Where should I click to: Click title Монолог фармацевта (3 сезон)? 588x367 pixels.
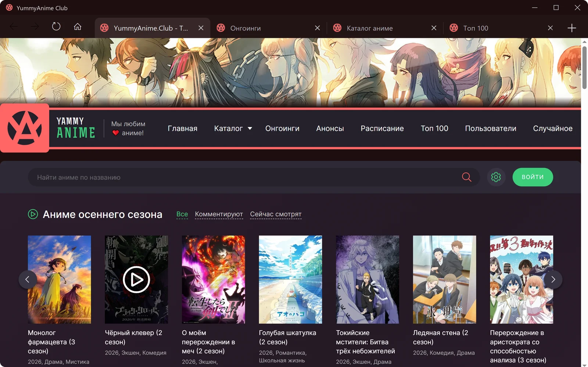[x=51, y=342]
